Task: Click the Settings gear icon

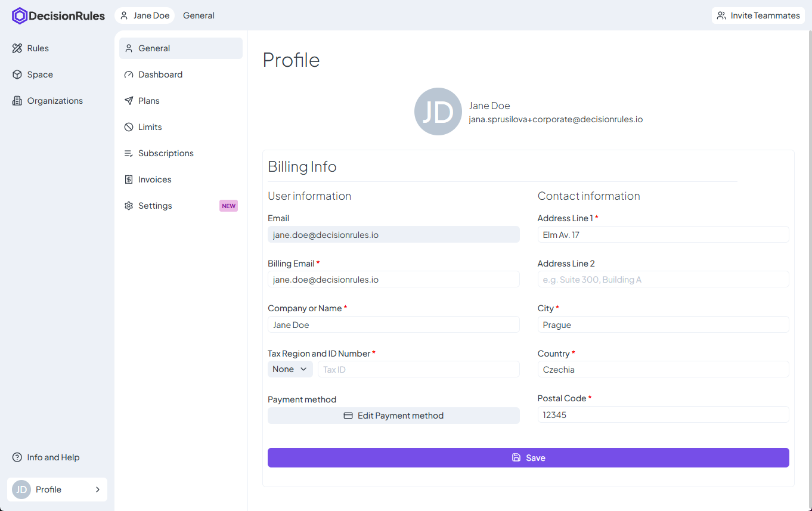Action: click(x=129, y=206)
